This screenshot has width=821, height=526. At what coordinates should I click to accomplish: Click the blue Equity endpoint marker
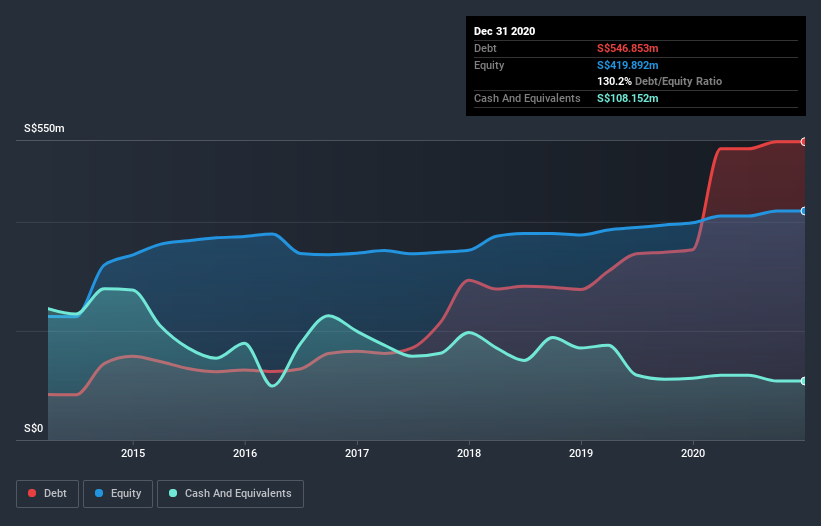tap(804, 211)
